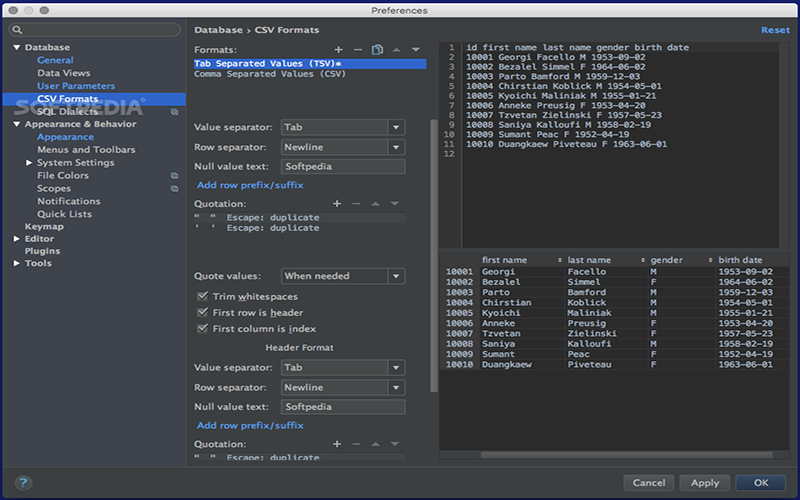Viewport: 800px width, 500px height.
Task: Click project-level icon beside File Colors
Action: 174,176
